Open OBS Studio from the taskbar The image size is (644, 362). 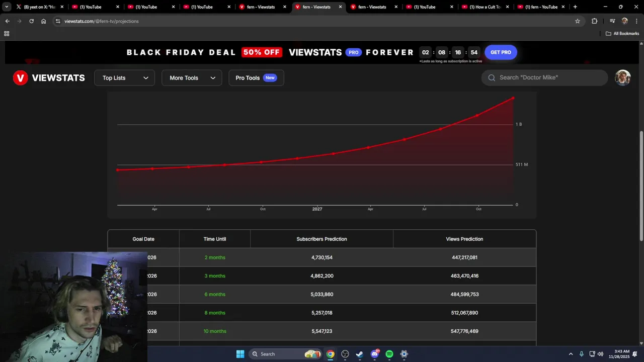point(345,354)
